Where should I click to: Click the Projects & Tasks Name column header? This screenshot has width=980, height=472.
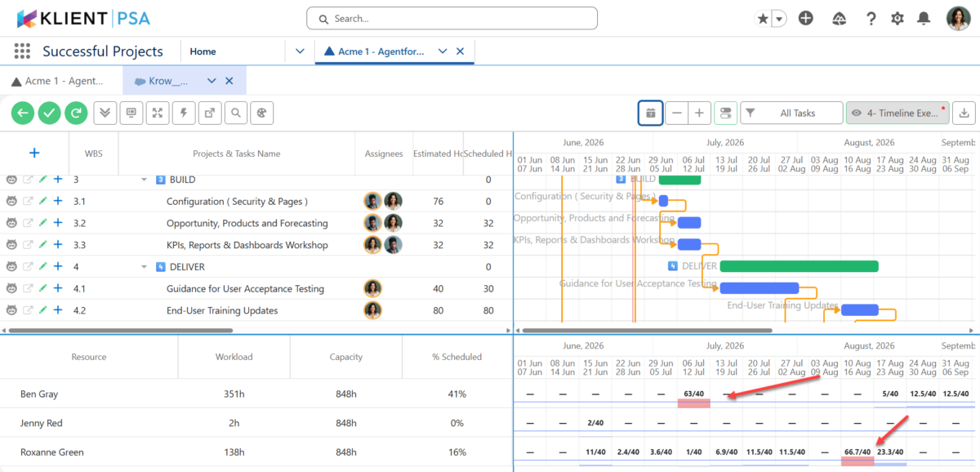click(x=236, y=154)
